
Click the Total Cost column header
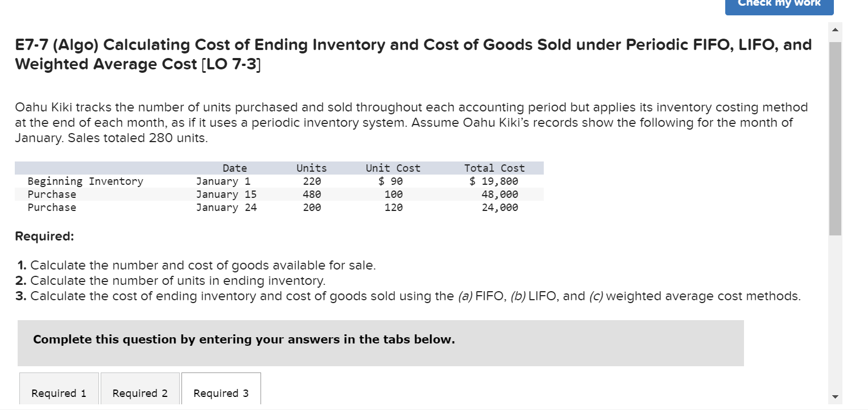tap(494, 168)
